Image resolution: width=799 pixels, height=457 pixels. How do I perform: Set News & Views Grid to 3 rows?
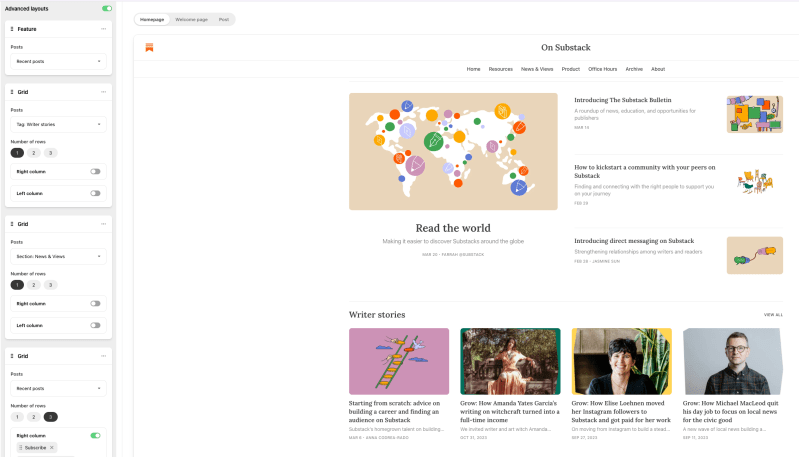pyautogui.click(x=50, y=285)
